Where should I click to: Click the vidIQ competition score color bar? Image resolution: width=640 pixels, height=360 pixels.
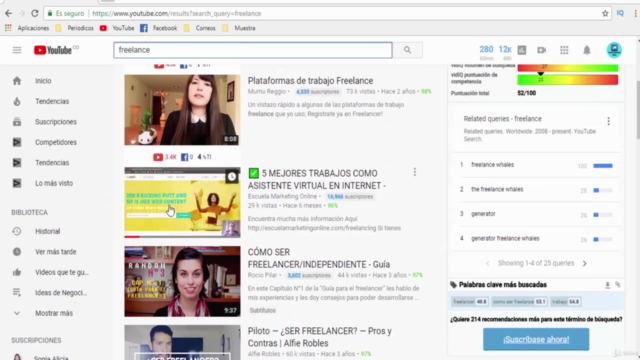point(567,80)
